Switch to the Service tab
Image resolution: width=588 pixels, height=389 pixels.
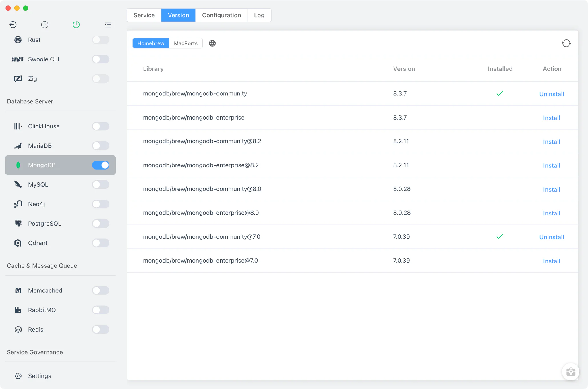(x=144, y=15)
